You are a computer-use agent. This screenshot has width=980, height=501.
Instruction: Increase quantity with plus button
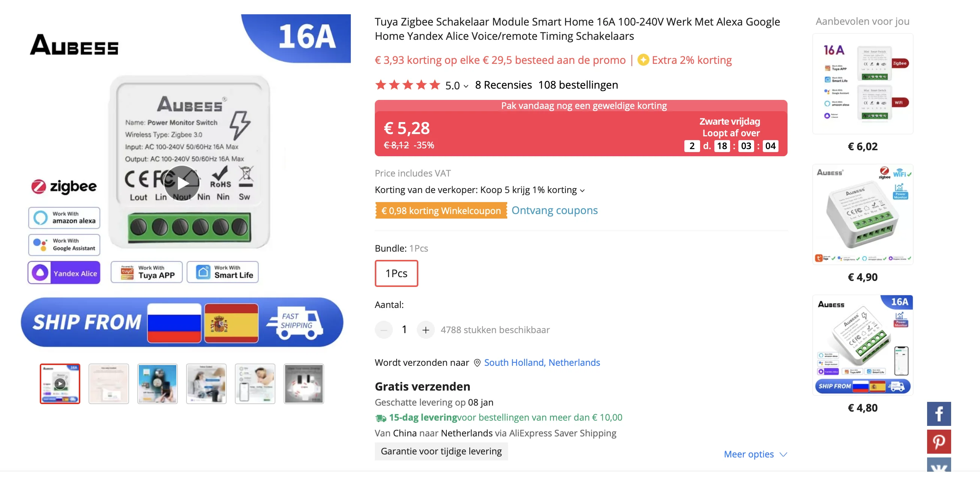(426, 330)
